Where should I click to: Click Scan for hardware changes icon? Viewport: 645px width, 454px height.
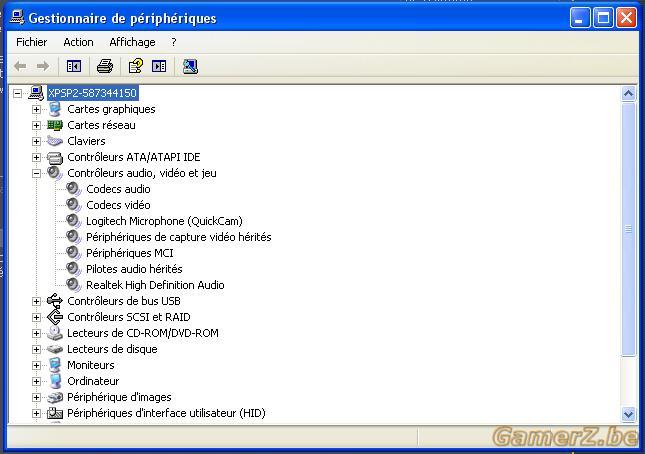pos(190,66)
